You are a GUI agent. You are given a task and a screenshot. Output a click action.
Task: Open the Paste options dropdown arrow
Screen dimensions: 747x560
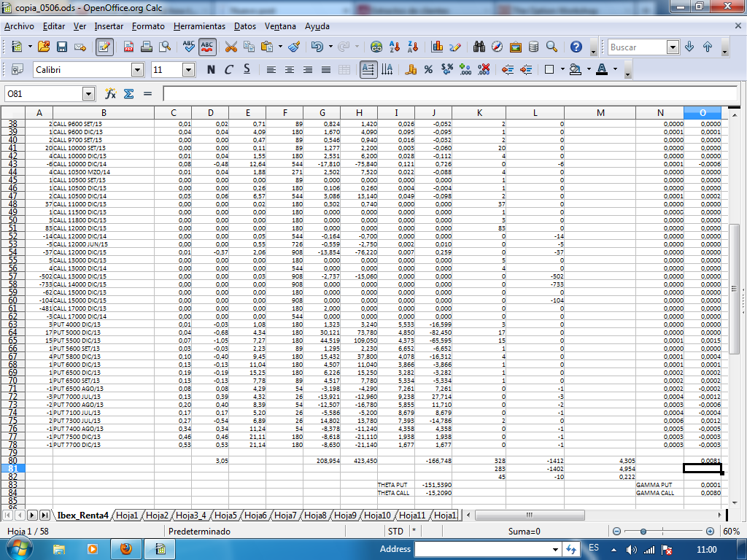coord(280,47)
